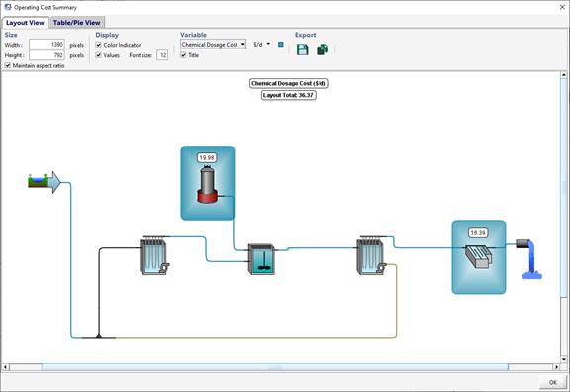The height and width of the screenshot is (392, 570).
Task: Click the save export icon
Action: pos(302,49)
